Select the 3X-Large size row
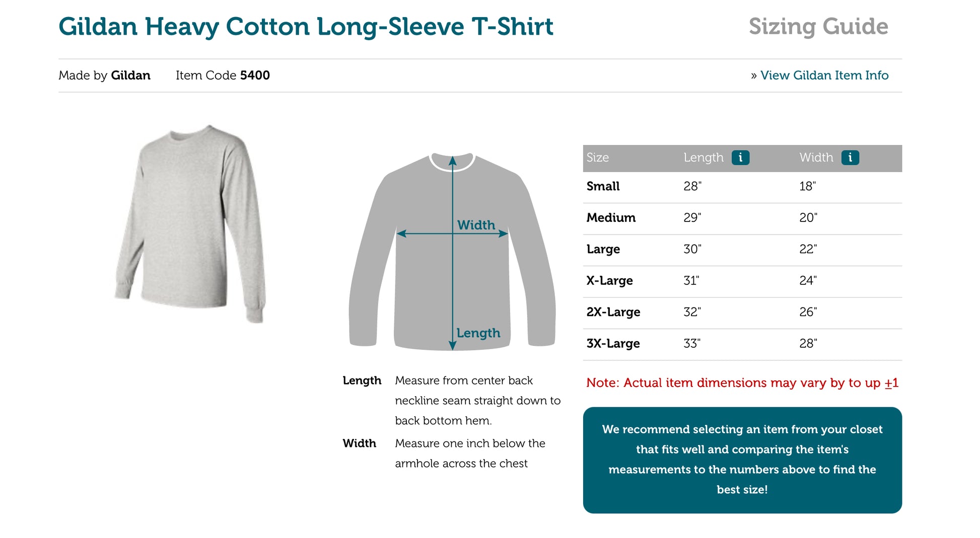 (x=742, y=344)
